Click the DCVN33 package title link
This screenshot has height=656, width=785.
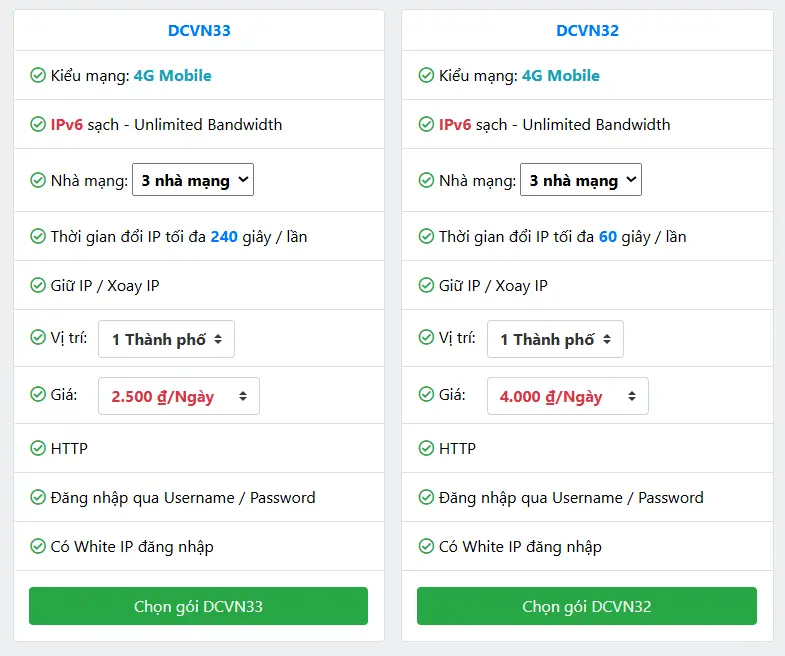[x=199, y=30]
